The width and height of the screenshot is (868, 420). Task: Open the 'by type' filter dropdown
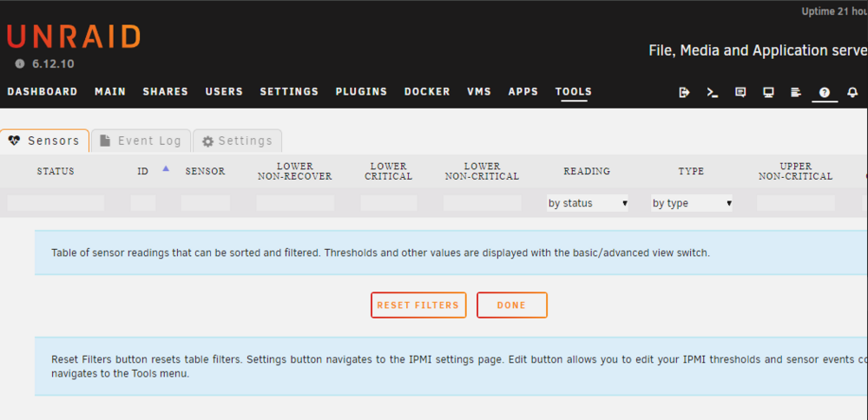(x=692, y=203)
